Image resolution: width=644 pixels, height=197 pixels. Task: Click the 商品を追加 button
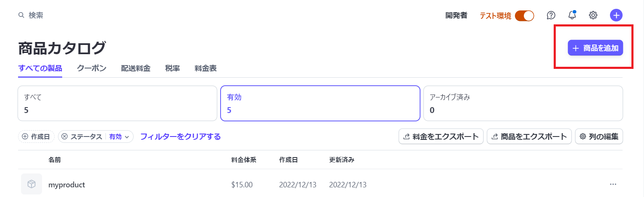point(595,48)
